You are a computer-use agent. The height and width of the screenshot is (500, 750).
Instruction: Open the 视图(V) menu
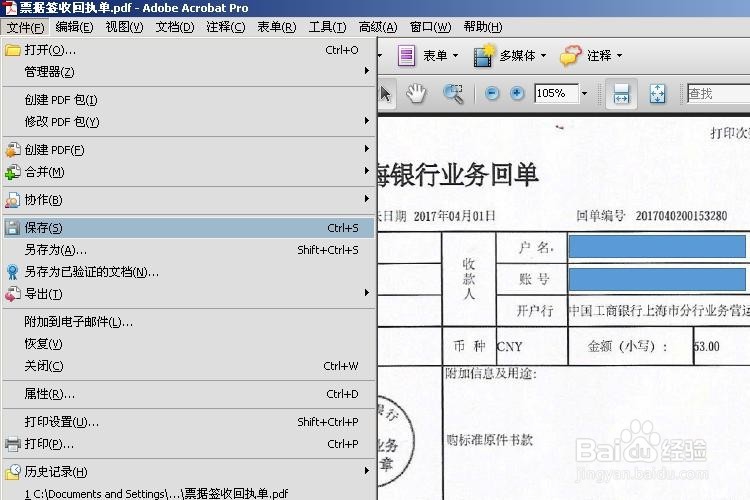point(124,27)
